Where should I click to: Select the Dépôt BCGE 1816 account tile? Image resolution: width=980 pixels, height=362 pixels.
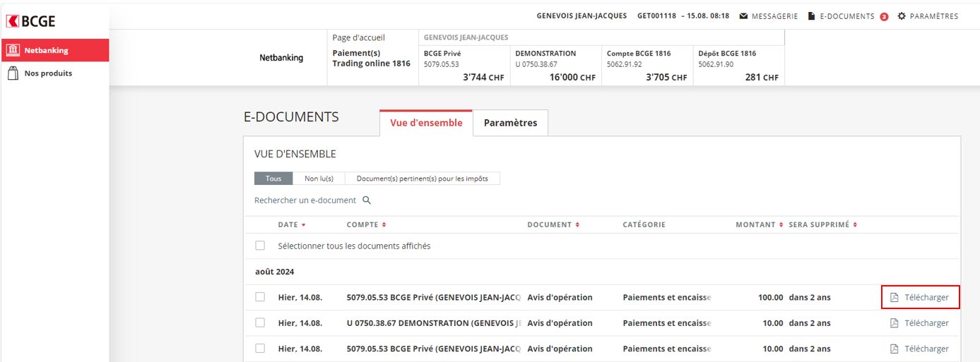[x=739, y=66]
